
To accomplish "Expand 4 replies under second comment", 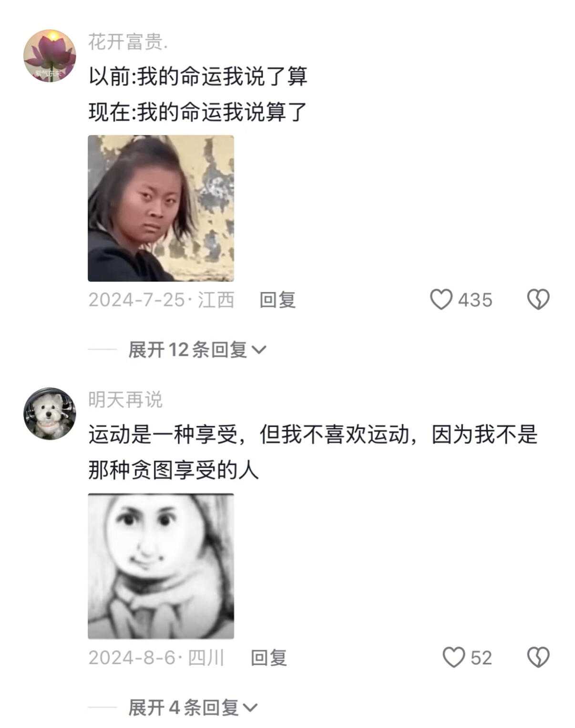I will coord(193,707).
